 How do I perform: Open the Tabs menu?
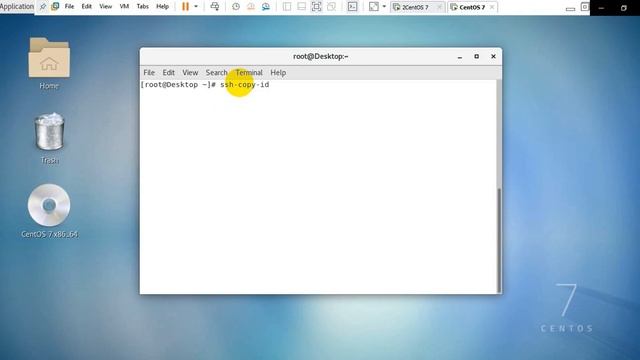coord(142,7)
